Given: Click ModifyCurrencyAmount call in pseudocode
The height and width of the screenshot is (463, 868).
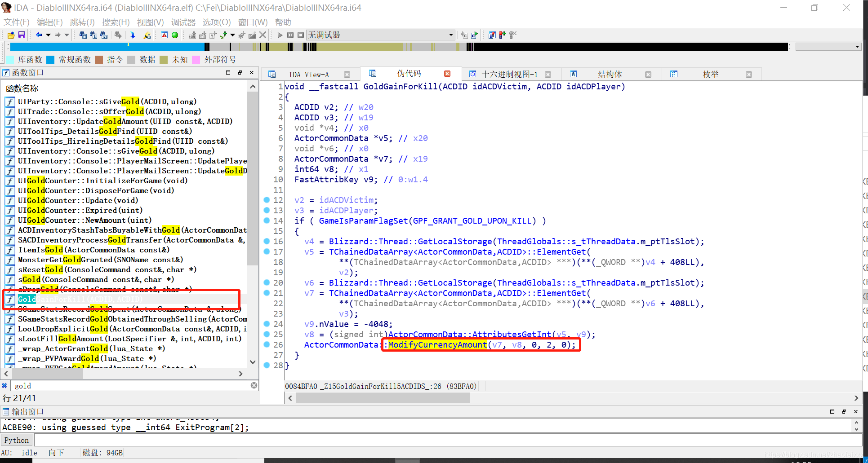Looking at the screenshot, I should [x=437, y=344].
